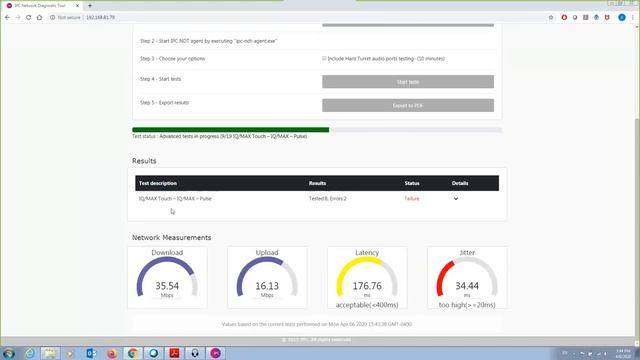
Task: Click the red circular extension icon
Action: click(564, 18)
